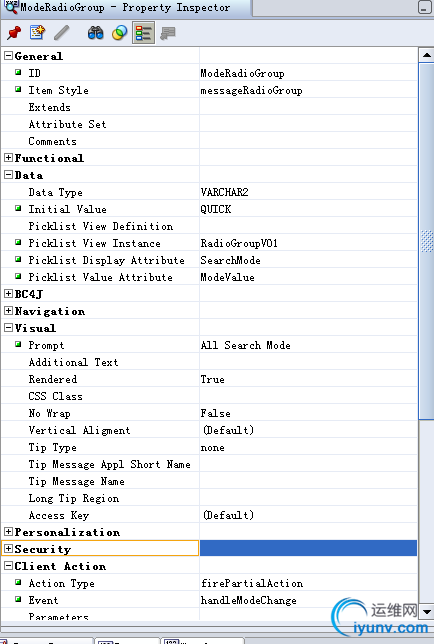Viewport: 434px width, 644px height.
Task: Collapse the General category
Action: [x=8, y=55]
